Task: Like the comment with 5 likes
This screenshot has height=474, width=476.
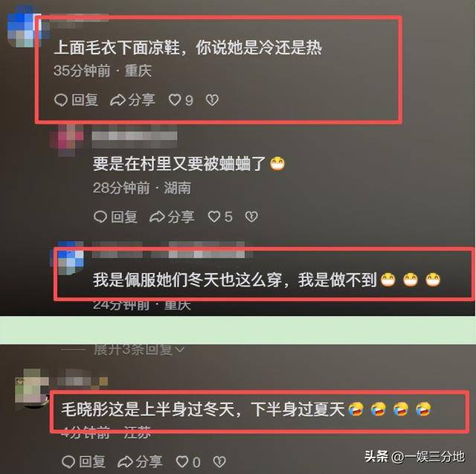Action: tap(220, 217)
